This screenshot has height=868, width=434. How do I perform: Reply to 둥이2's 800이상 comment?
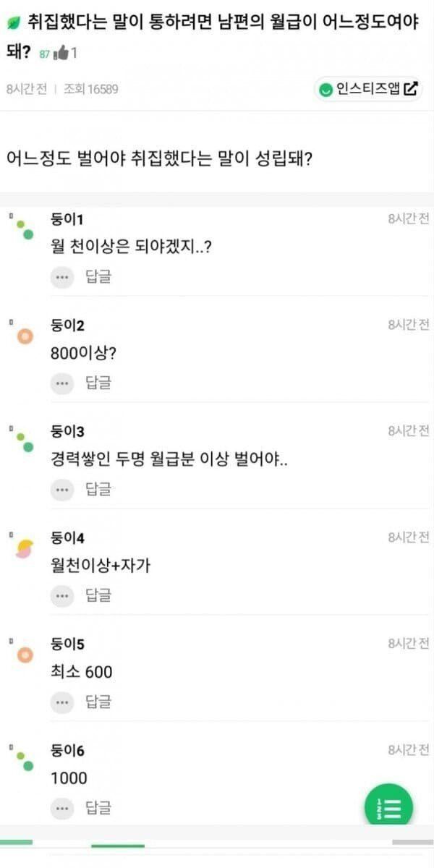pos(98,383)
